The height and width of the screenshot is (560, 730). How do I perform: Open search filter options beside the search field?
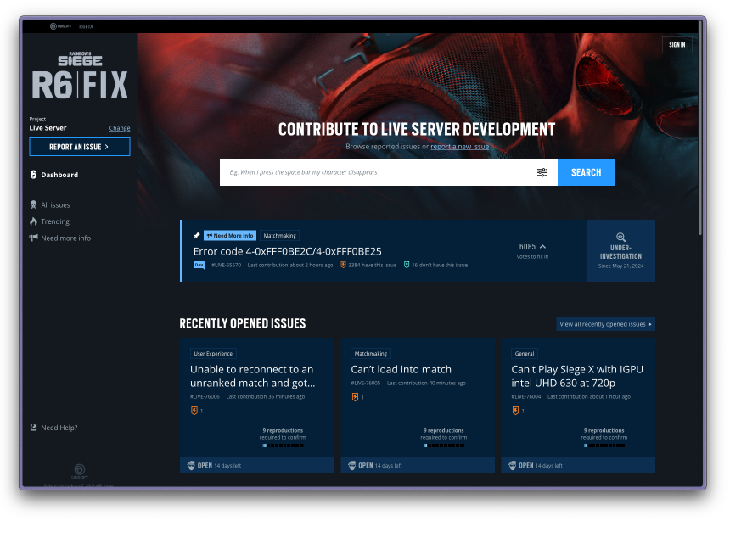[542, 172]
